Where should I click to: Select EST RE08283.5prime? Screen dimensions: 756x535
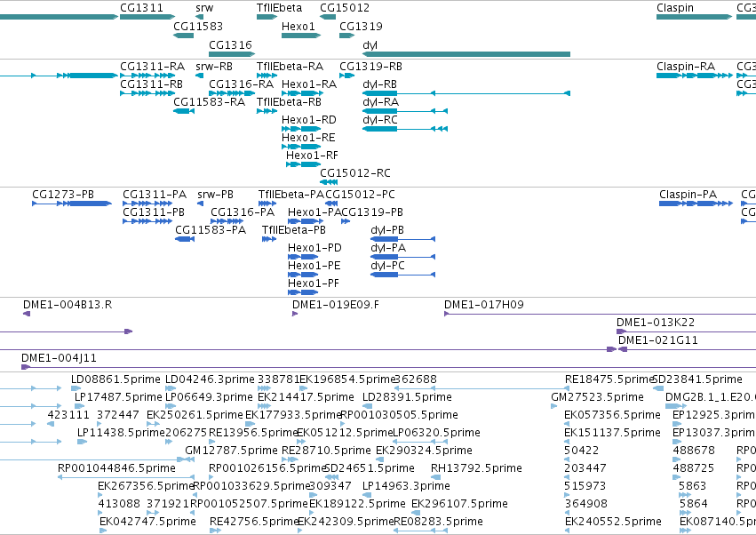coord(438,522)
